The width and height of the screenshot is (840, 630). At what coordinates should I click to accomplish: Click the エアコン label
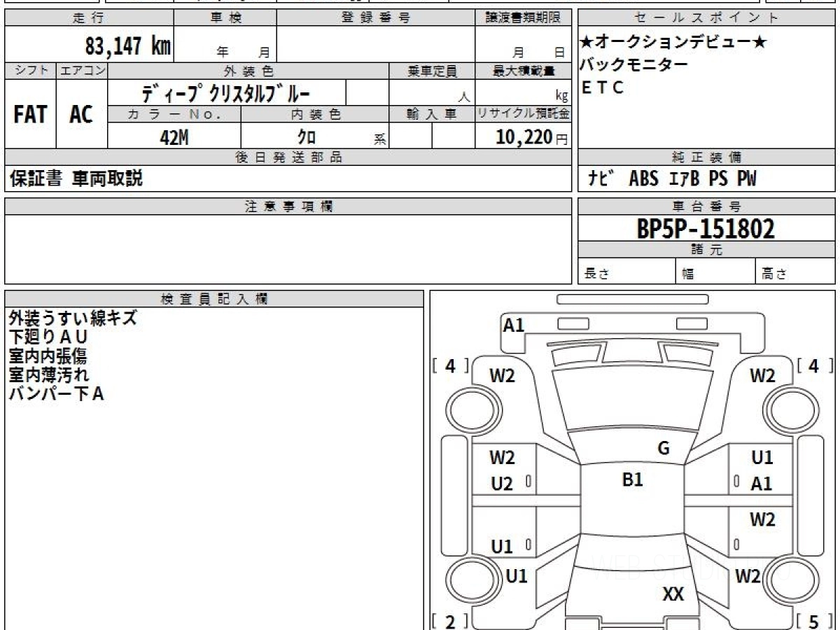82,71
